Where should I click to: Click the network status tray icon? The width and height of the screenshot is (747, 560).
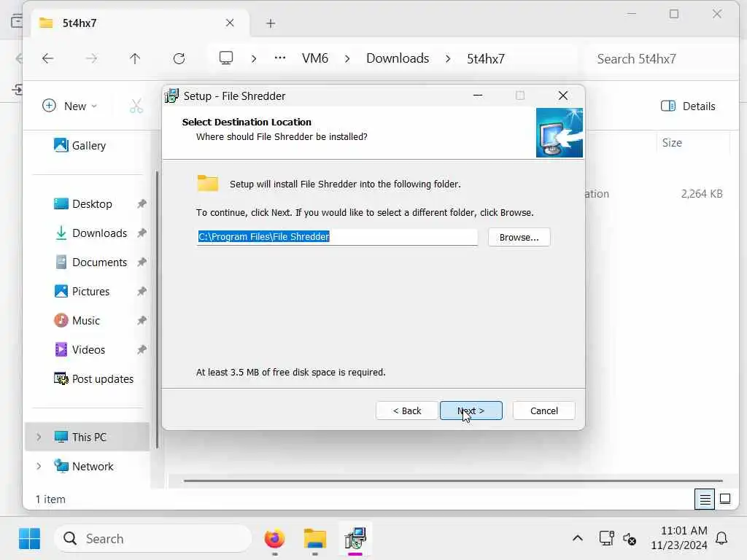pyautogui.click(x=606, y=539)
